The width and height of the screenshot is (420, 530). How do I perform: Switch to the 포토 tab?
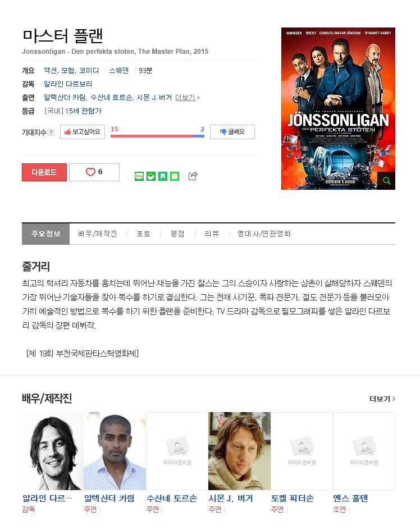click(143, 234)
